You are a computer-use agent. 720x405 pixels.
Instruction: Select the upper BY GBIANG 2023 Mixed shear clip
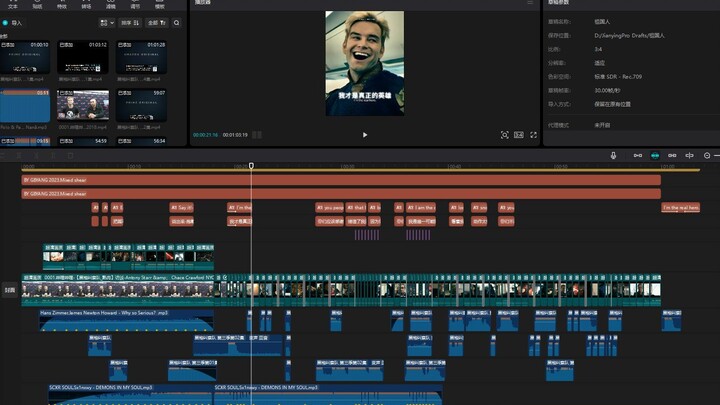pyautogui.click(x=341, y=180)
